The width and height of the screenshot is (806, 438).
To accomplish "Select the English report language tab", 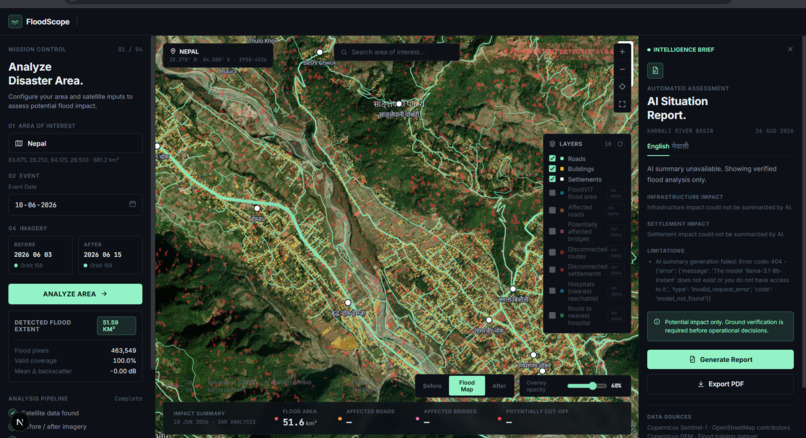I will (658, 146).
